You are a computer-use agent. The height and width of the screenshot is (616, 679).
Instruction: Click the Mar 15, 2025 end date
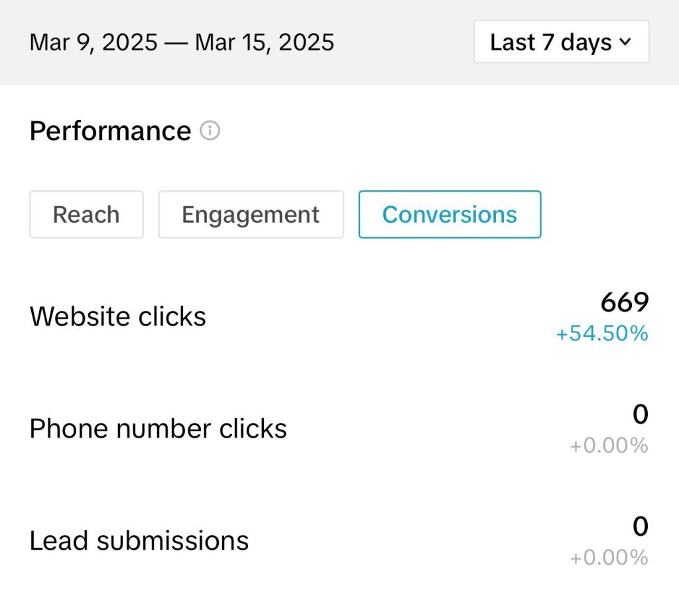pos(265,42)
